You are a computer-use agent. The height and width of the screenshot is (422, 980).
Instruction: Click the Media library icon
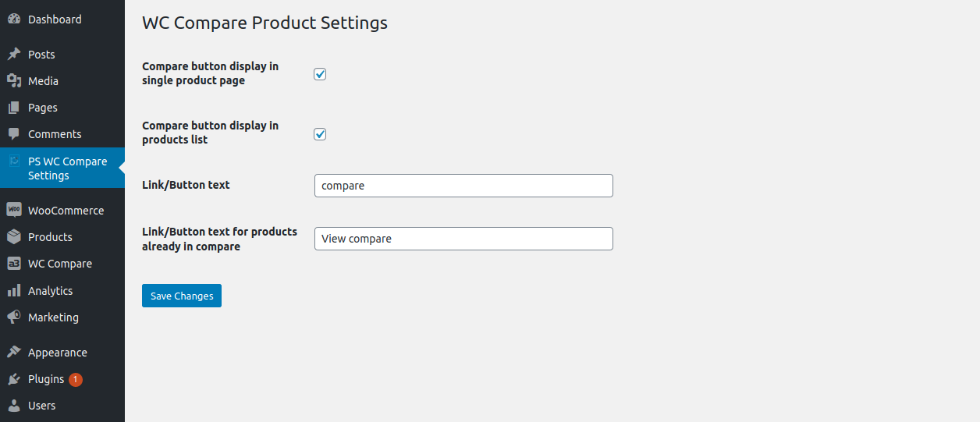pos(14,81)
